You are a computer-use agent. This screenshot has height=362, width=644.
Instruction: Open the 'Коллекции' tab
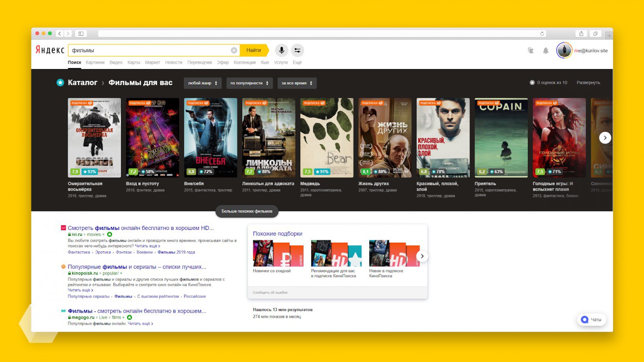245,63
